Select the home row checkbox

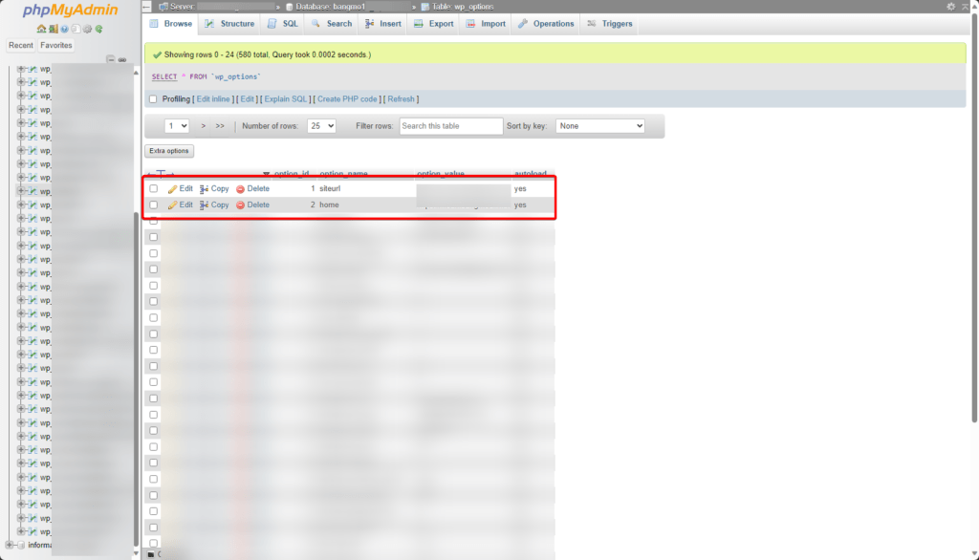pos(153,205)
